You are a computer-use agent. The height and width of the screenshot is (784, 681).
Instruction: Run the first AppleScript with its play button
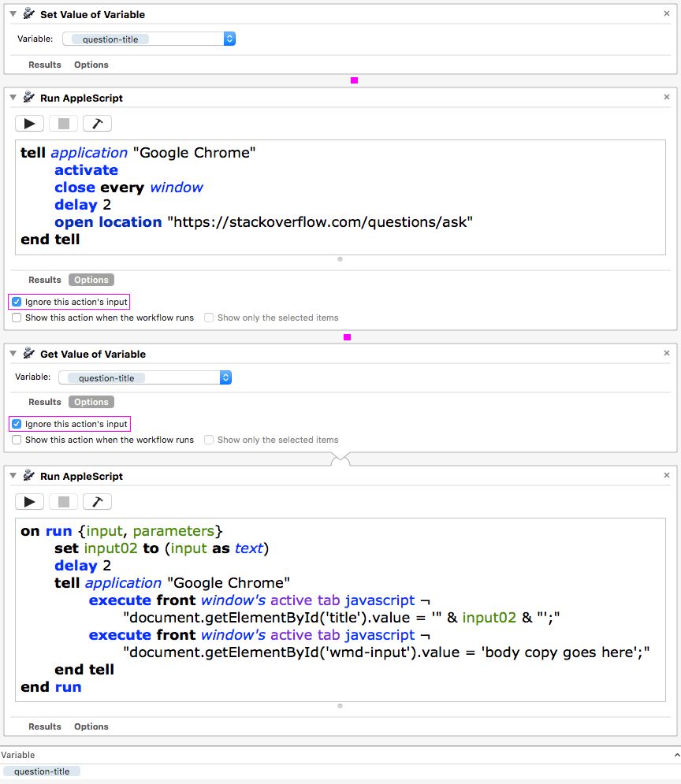[x=29, y=124]
